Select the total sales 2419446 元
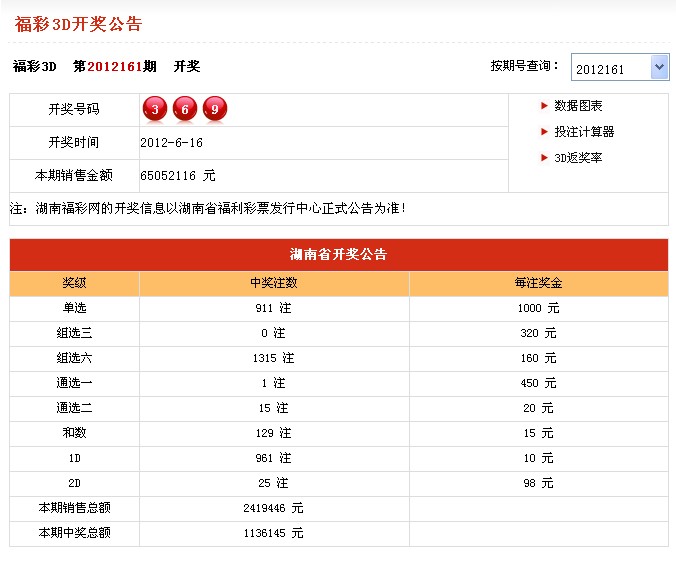The image size is (676, 563). coord(273,508)
